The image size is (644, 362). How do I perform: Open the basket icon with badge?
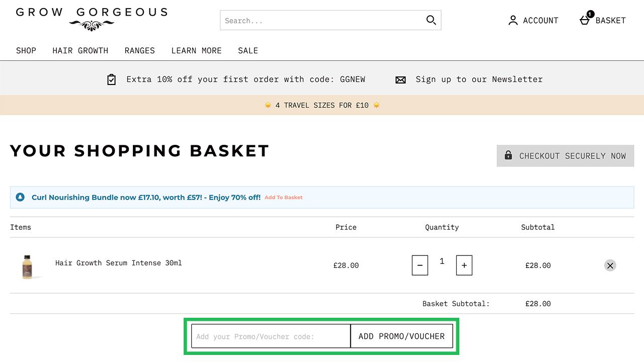[586, 19]
